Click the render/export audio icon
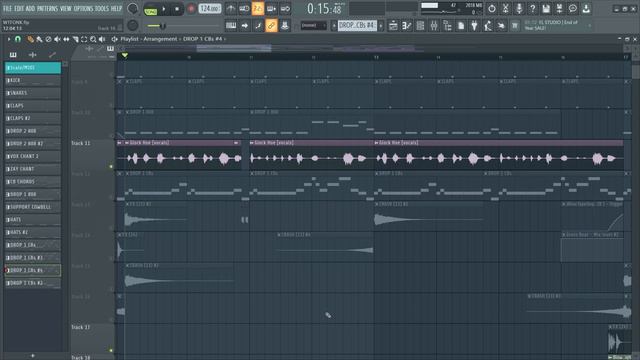The height and width of the screenshot is (360, 640). [559, 9]
